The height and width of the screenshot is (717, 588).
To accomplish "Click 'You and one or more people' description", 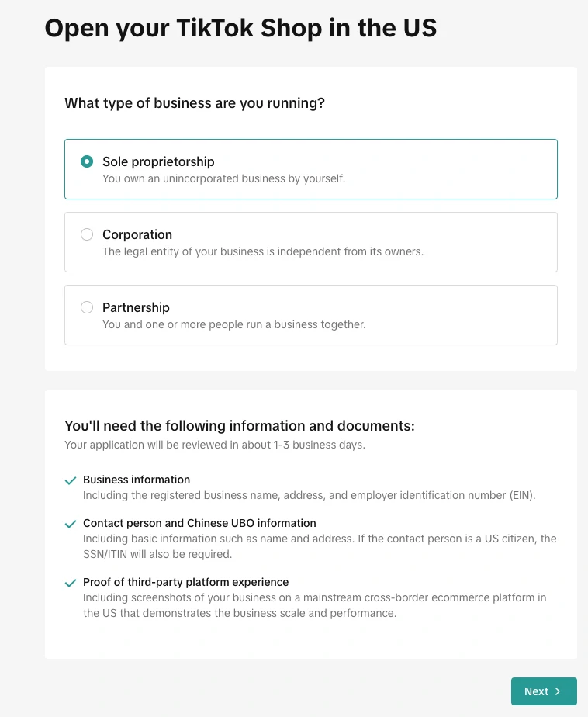I will point(233,324).
